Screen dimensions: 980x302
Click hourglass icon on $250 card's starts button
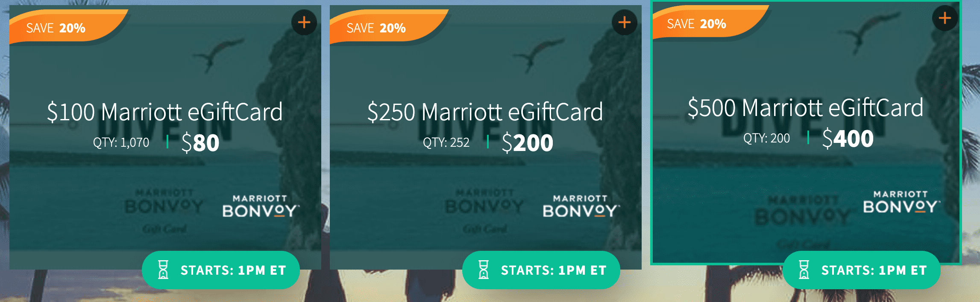click(484, 270)
